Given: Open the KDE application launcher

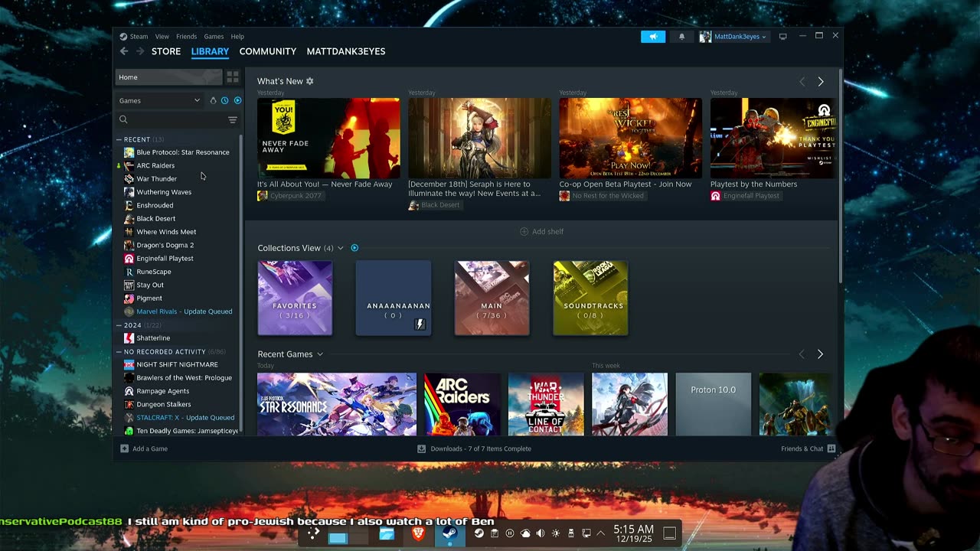Looking at the screenshot, I should (314, 533).
